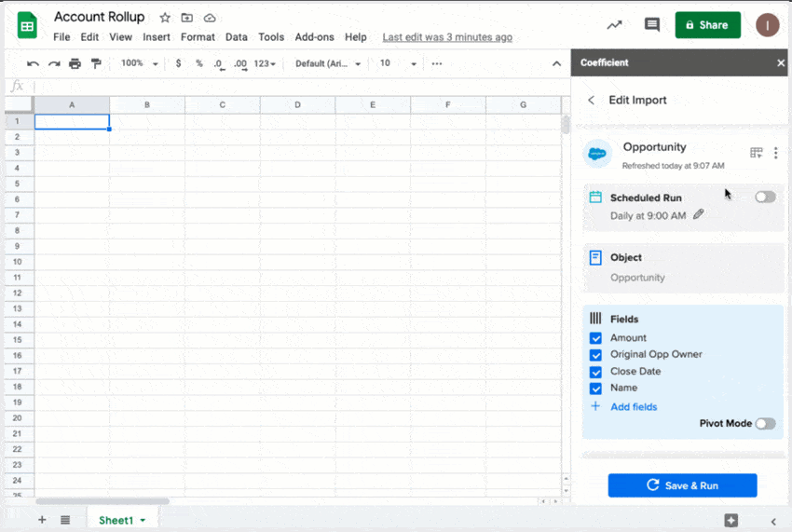Viewport: 792px width, 532px height.
Task: Click the print icon
Action: coord(75,63)
